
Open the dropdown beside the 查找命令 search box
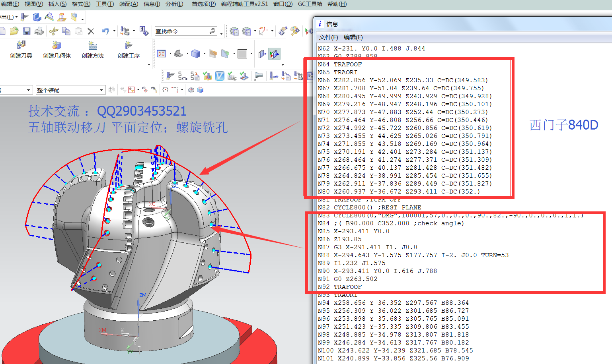222,33
